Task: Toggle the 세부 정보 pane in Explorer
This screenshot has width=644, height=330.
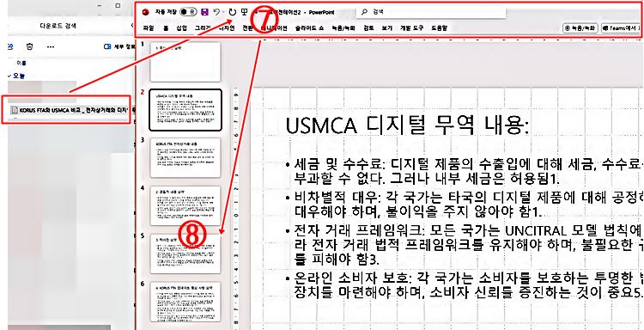Action: (x=119, y=47)
